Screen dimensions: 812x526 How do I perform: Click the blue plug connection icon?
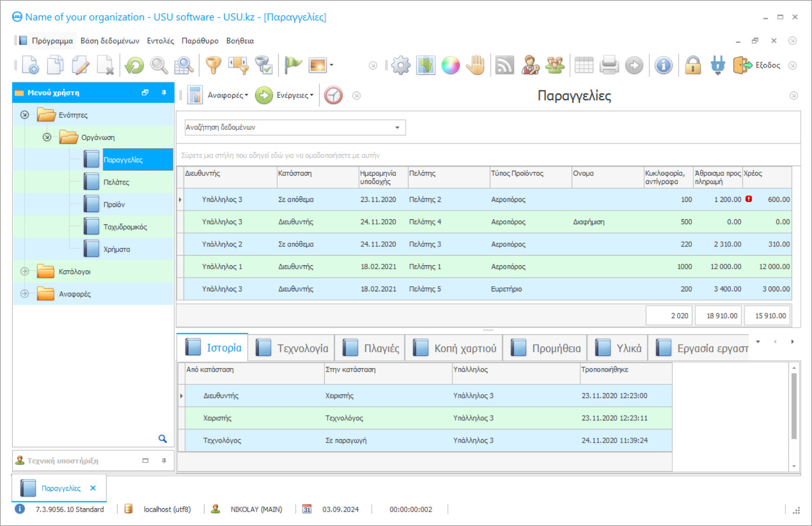(x=718, y=65)
